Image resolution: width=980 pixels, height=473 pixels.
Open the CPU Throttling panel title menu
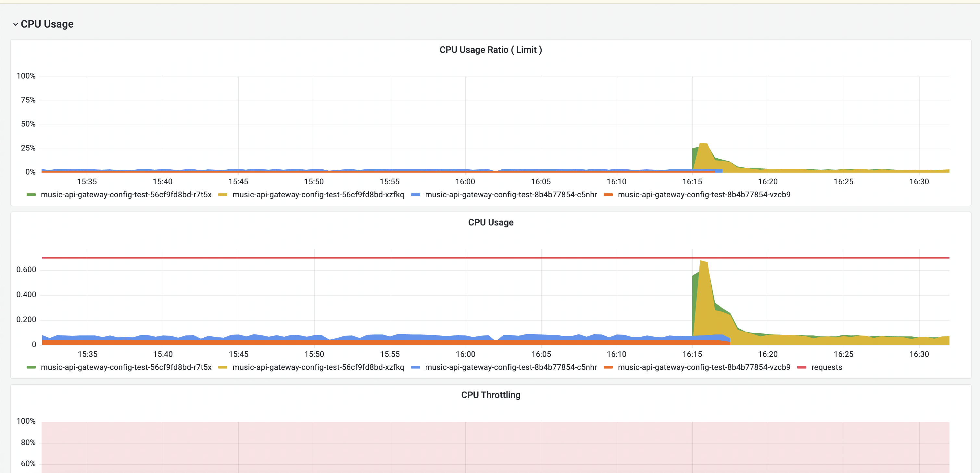pos(490,395)
